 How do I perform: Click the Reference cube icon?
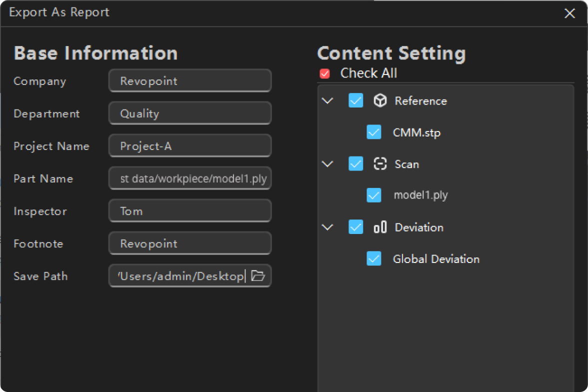click(x=380, y=101)
